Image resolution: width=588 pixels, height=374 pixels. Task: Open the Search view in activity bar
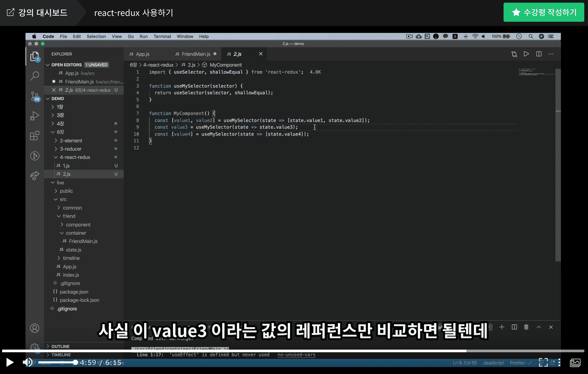35,76
